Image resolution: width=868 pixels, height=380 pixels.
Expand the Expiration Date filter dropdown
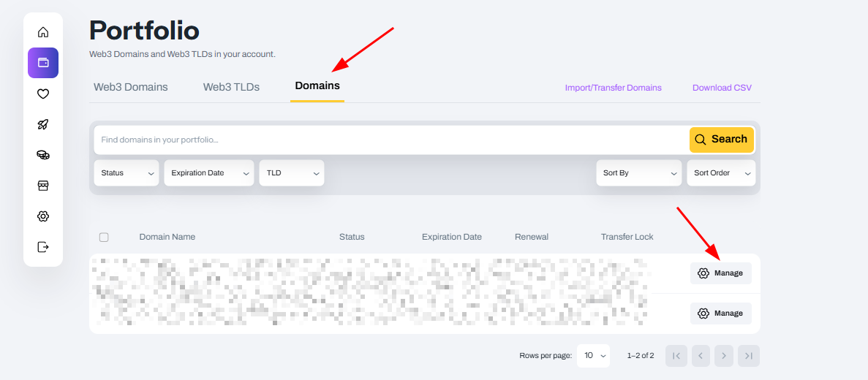209,173
